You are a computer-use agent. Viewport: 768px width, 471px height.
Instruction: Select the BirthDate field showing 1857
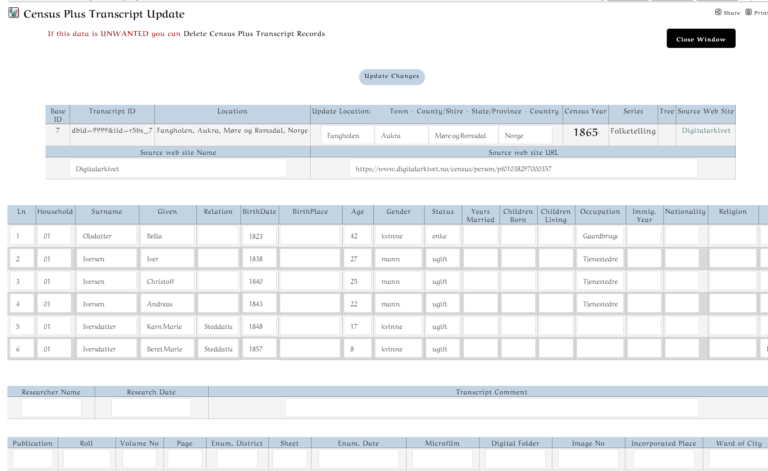[x=258, y=348]
